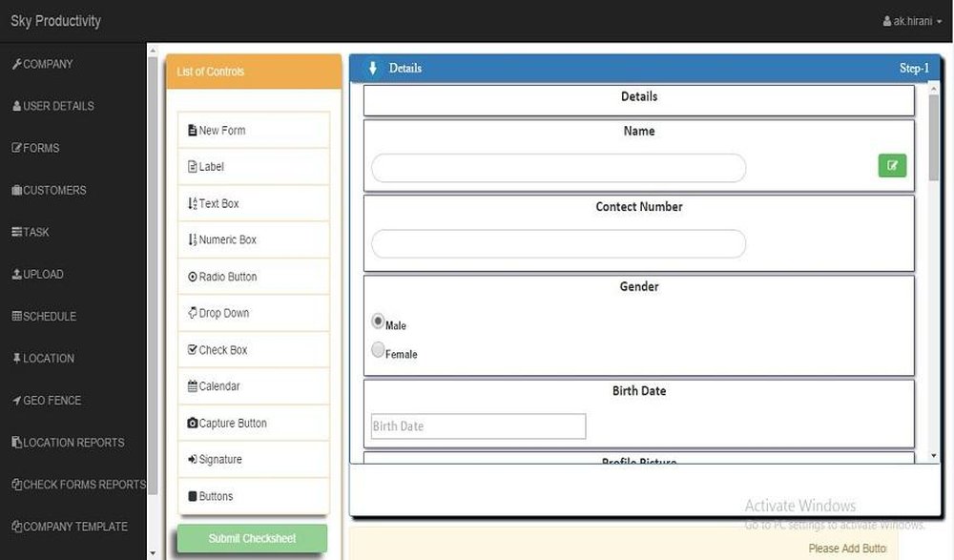Click the icon beside COMPANY TEMPLATE

click(x=17, y=527)
